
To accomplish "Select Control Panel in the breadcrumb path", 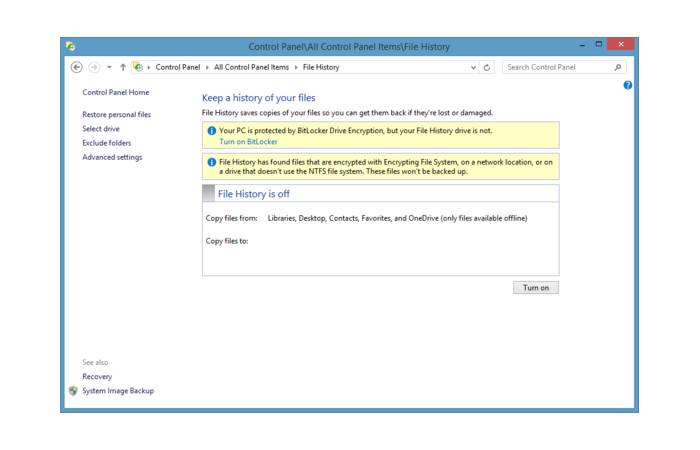I will point(178,67).
